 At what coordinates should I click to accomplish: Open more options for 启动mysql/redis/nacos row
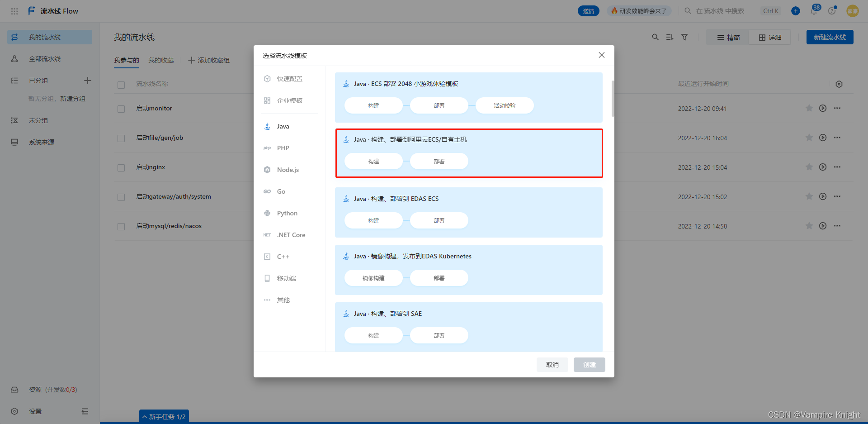[837, 226]
